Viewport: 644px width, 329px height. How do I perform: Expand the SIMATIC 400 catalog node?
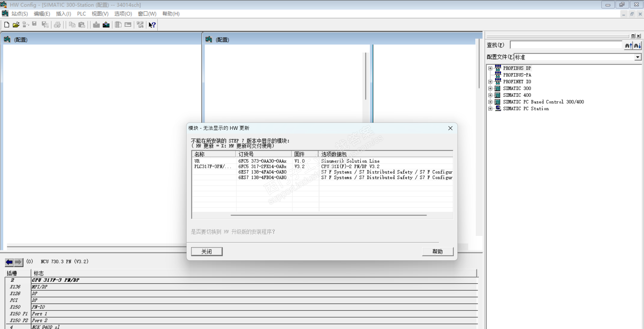tap(490, 95)
